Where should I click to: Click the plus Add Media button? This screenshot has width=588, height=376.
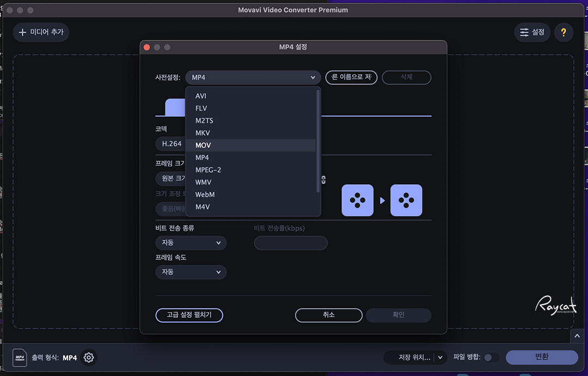[x=41, y=32]
